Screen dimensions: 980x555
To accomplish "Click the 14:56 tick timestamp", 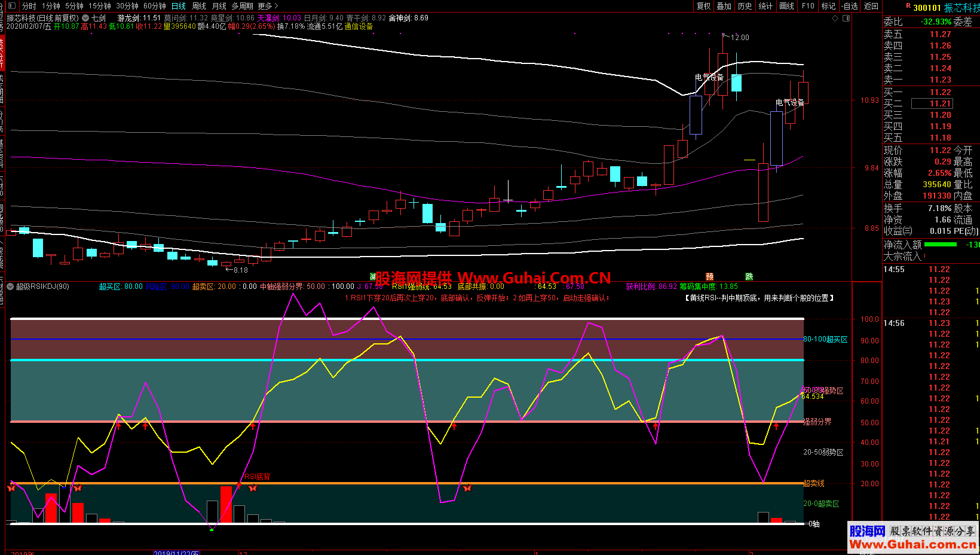I will [x=893, y=323].
